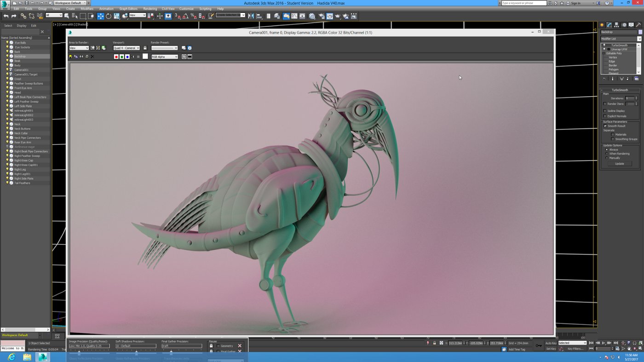Screen dimensions: 644x362
Task: Check Separate by Materials checkbox
Action: coord(613,134)
